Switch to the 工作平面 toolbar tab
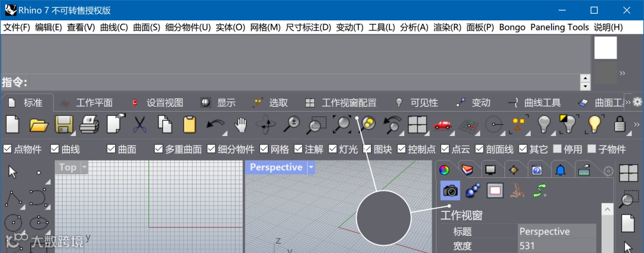Screen dimensions: 644x253 [x=86, y=103]
